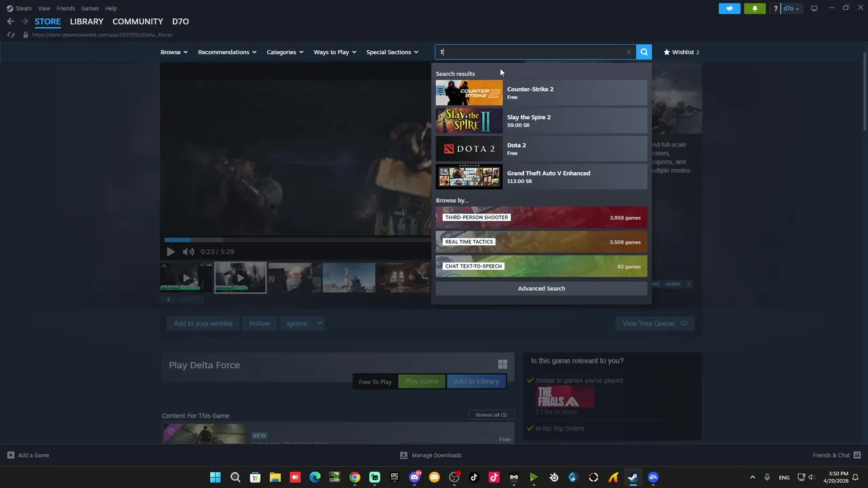Click Browse all (1) button
868x488 pixels.
(x=491, y=415)
